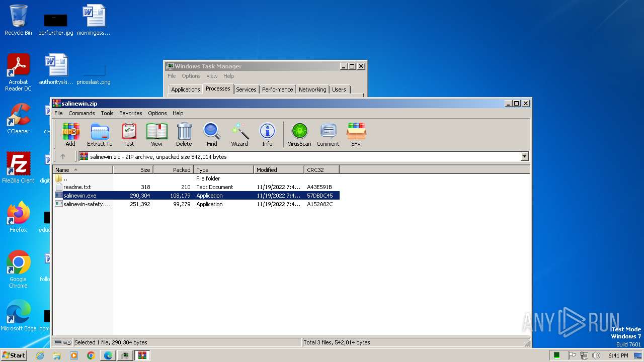Add an archive Comment
Viewport: 644px width, 362px height.
tap(328, 135)
